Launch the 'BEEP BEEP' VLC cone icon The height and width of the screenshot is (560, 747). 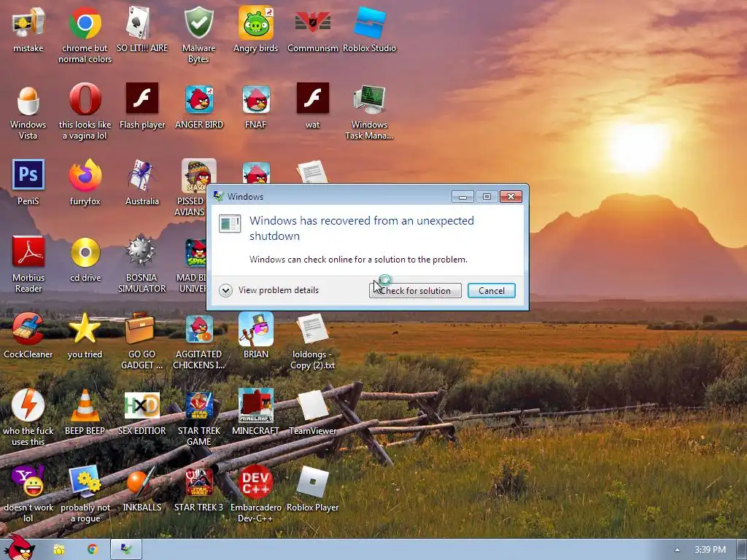click(x=85, y=405)
